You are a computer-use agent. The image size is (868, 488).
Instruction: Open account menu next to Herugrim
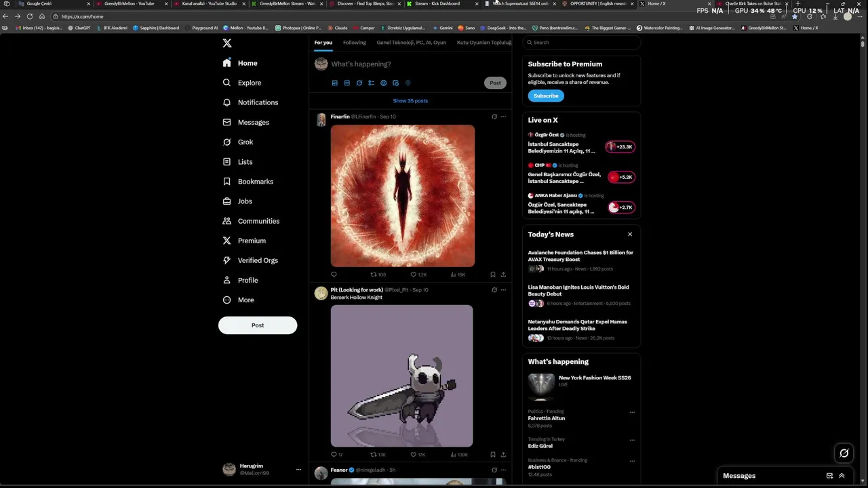point(298,469)
